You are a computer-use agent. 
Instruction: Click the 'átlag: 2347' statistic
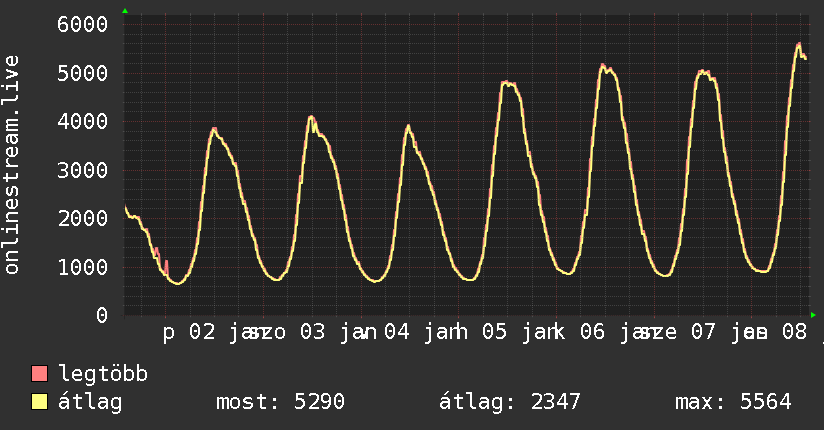pyautogui.click(x=510, y=402)
